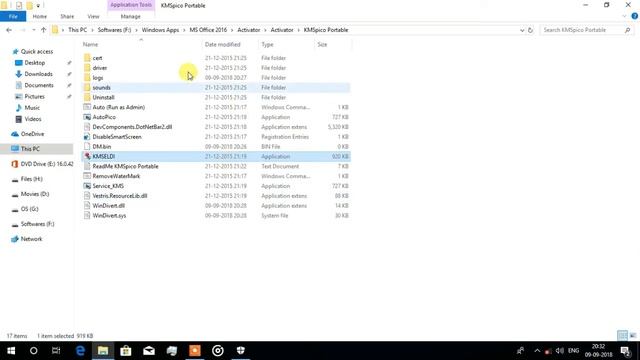
Task: Select Network in navigation pane
Action: click(31, 239)
